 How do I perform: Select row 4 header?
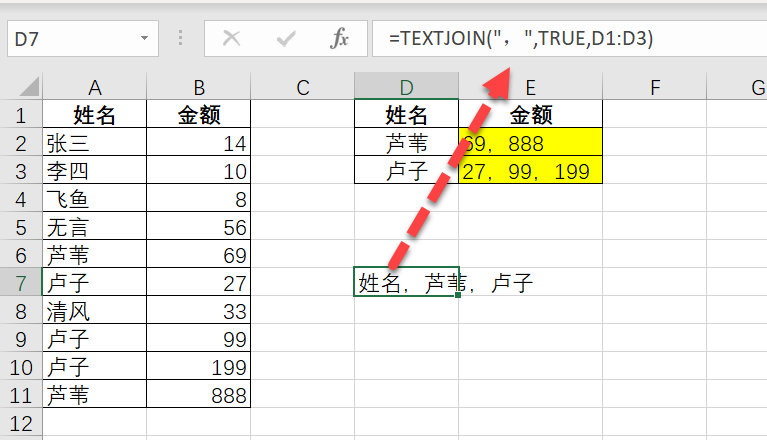pyautogui.click(x=21, y=199)
